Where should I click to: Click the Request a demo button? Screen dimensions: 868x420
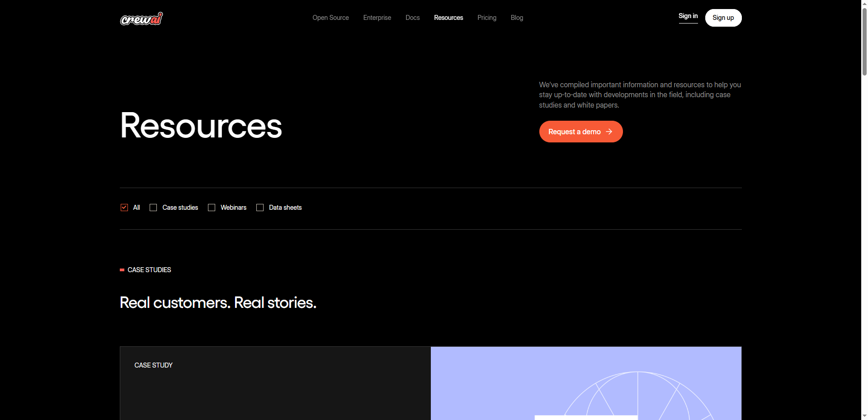[x=580, y=132]
